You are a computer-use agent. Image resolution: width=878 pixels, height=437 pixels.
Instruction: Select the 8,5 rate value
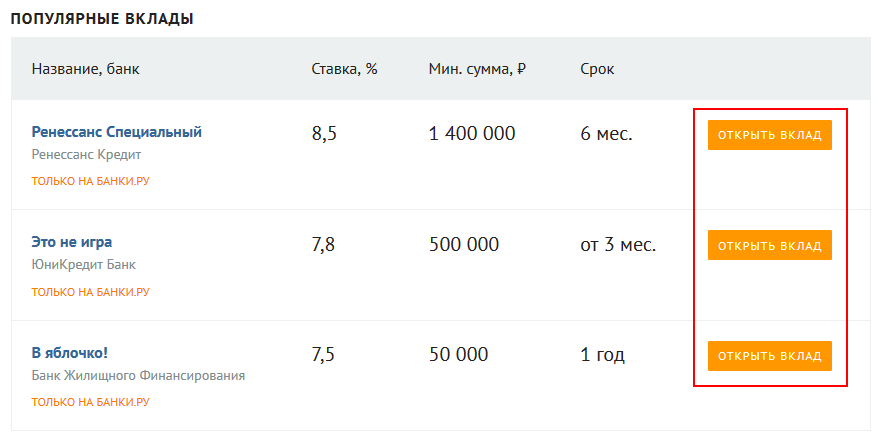point(324,134)
